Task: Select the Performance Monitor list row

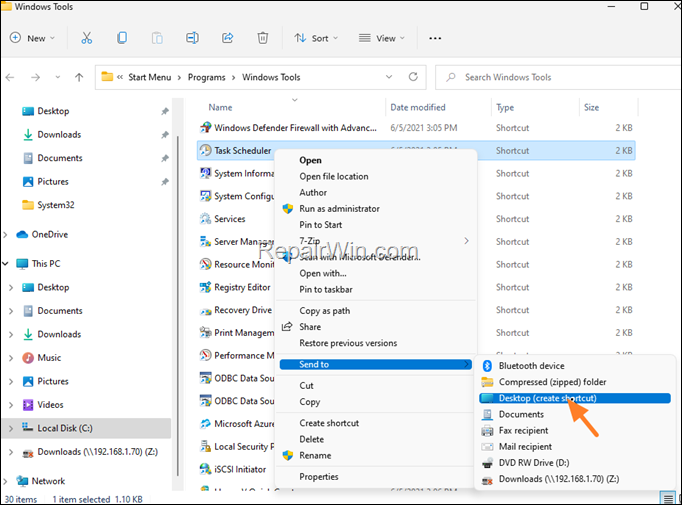Action: click(237, 355)
